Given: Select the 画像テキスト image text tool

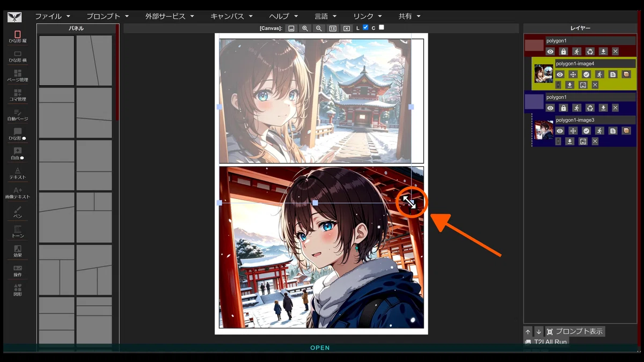Looking at the screenshot, I should tap(17, 193).
